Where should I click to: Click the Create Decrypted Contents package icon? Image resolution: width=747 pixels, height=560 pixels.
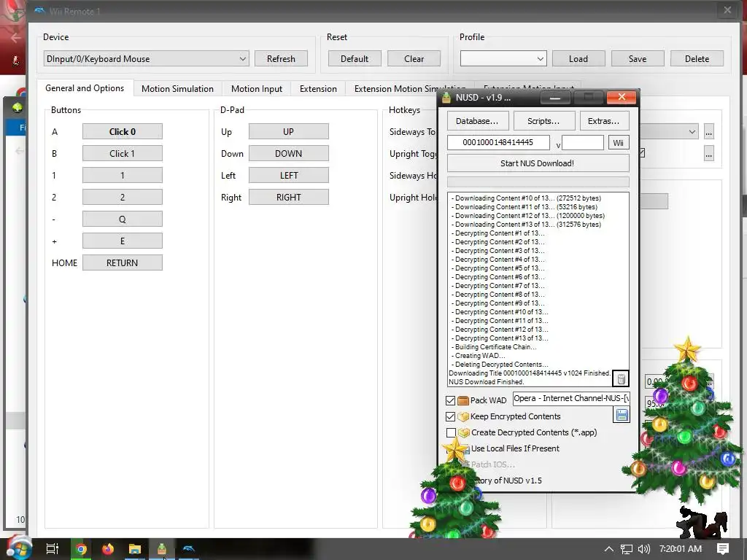coord(463,432)
